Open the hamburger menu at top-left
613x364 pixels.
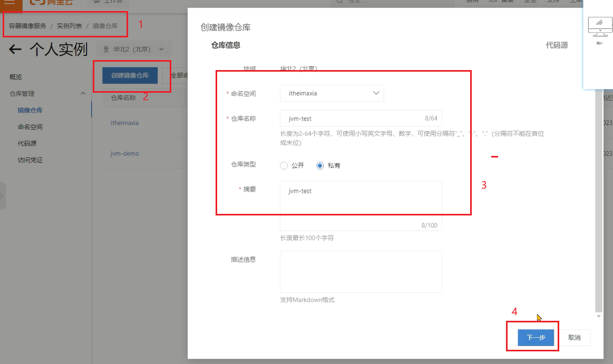pyautogui.click(x=10, y=3)
